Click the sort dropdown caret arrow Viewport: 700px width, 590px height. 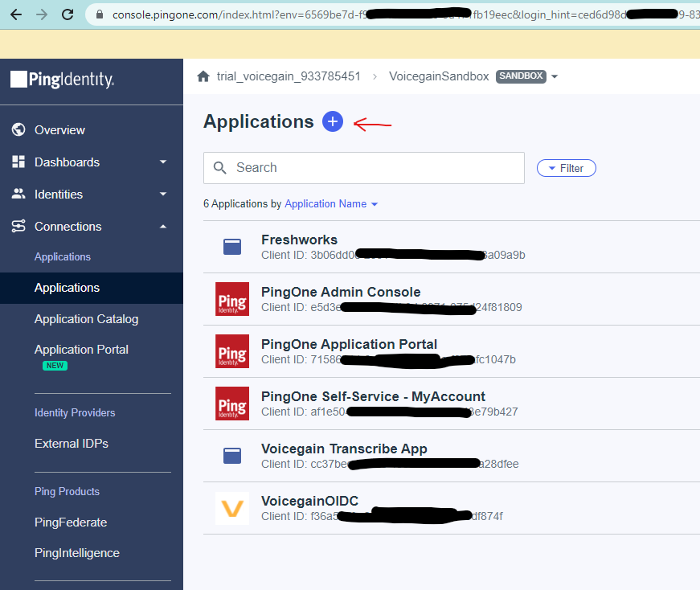click(x=375, y=204)
